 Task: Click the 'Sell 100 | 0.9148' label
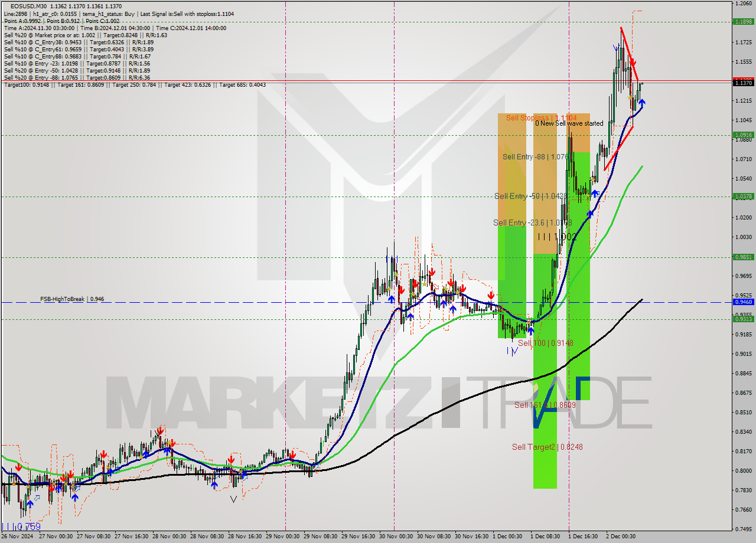pos(545,342)
